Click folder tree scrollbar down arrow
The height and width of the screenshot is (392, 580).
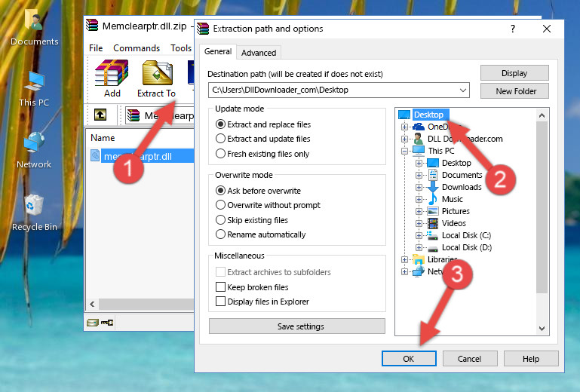tap(542, 329)
